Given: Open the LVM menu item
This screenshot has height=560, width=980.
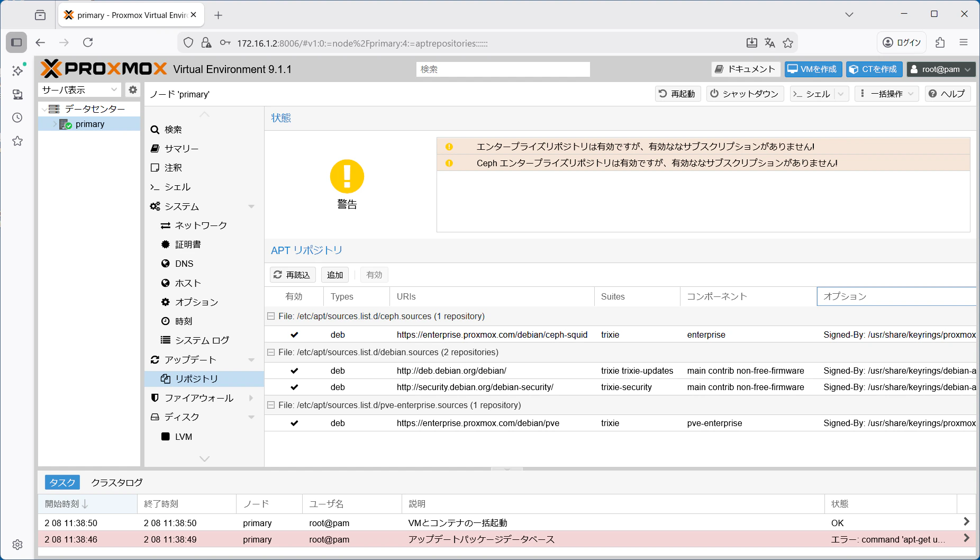Looking at the screenshot, I should [204, 437].
